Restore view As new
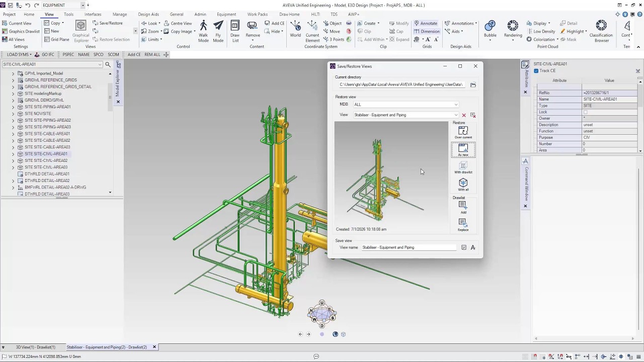Image resolution: width=644 pixels, height=362 pixels. coord(463,150)
